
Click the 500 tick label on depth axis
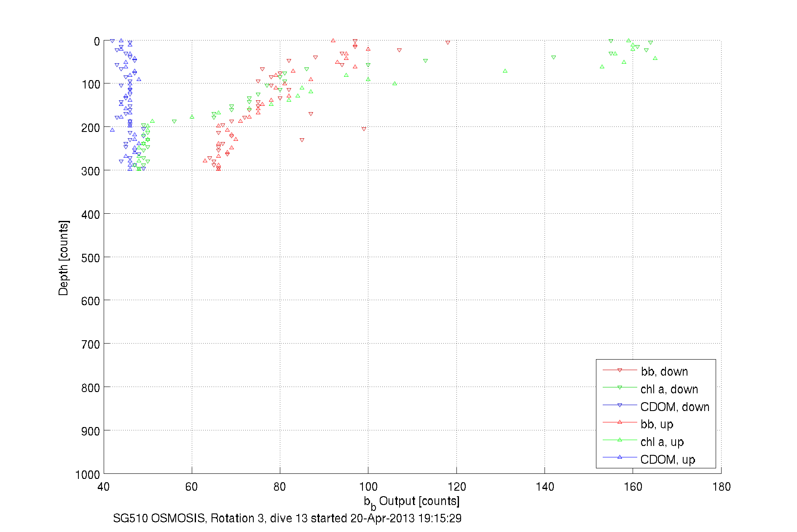(91, 258)
